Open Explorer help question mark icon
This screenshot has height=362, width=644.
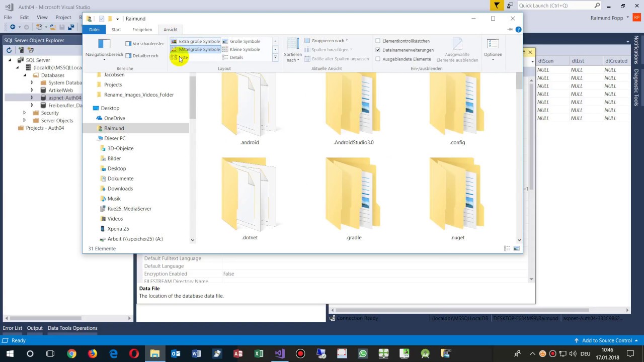pyautogui.click(x=518, y=30)
